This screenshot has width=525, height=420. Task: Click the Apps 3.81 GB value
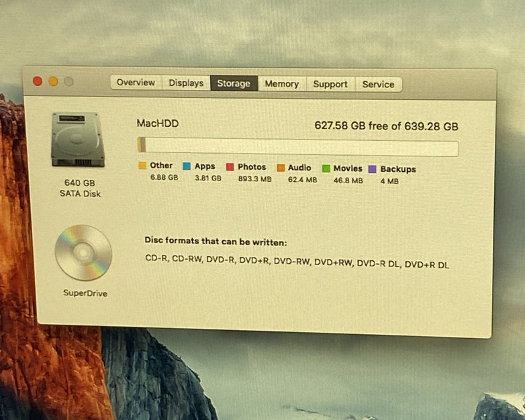tap(208, 178)
